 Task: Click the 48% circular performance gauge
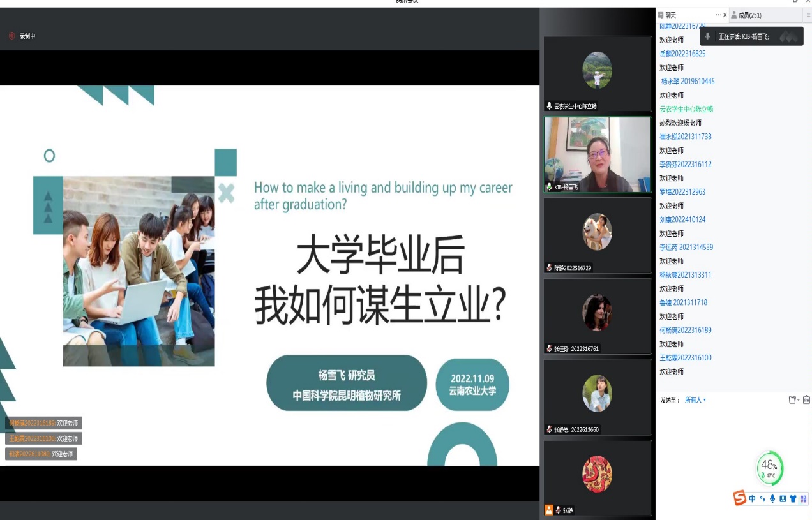pyautogui.click(x=770, y=468)
